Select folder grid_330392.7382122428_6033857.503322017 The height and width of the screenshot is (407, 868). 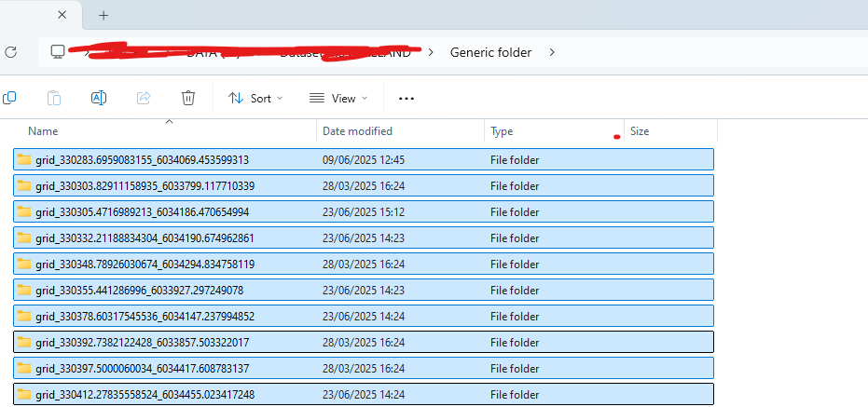[x=364, y=343]
